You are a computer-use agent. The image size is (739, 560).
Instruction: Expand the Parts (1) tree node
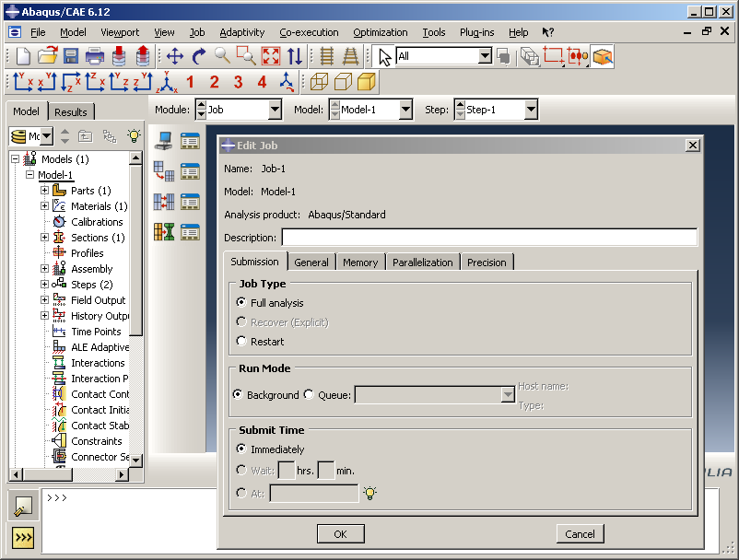(x=44, y=191)
